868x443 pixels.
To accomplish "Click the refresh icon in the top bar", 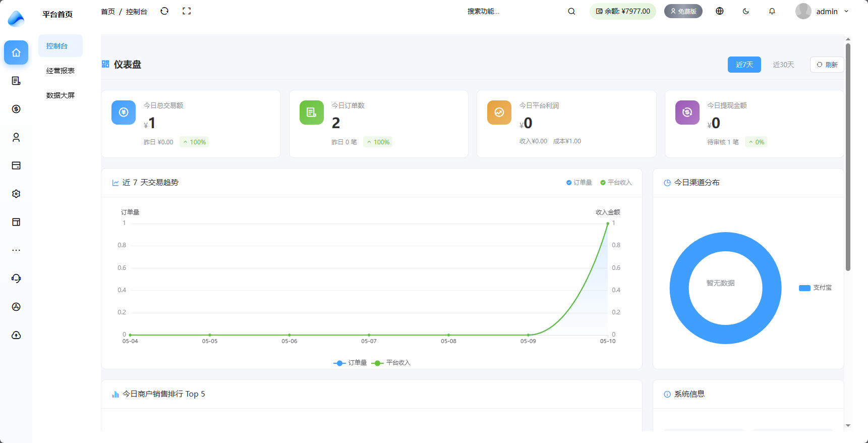I will [164, 11].
